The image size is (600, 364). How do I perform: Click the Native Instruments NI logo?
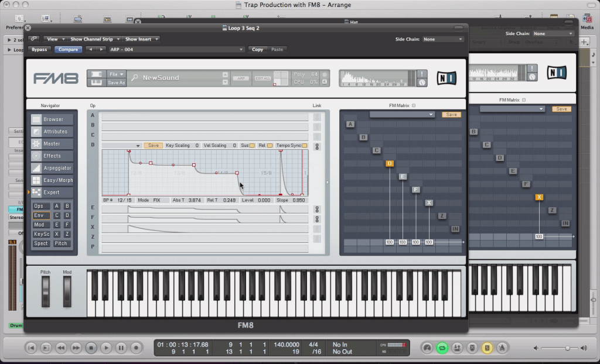(x=447, y=78)
